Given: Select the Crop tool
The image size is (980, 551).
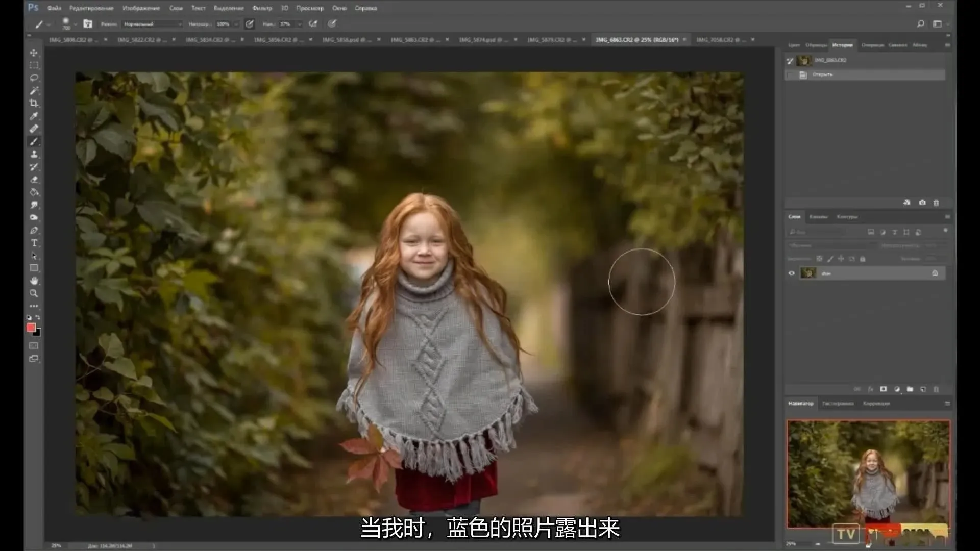Looking at the screenshot, I should point(34,103).
